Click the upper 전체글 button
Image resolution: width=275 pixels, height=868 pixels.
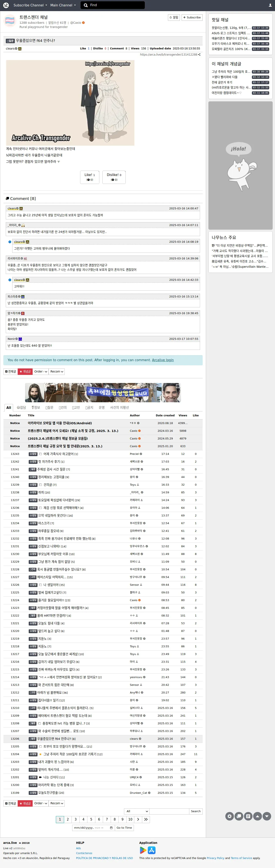(10, 371)
